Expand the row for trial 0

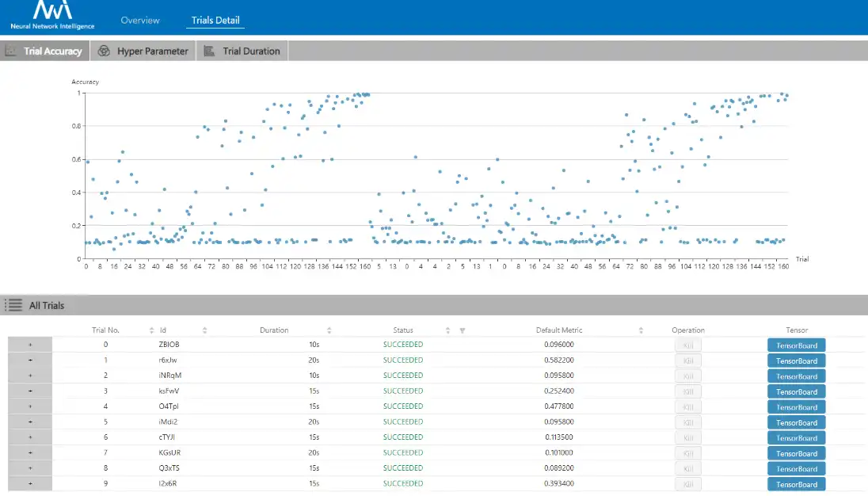pyautogui.click(x=30, y=345)
